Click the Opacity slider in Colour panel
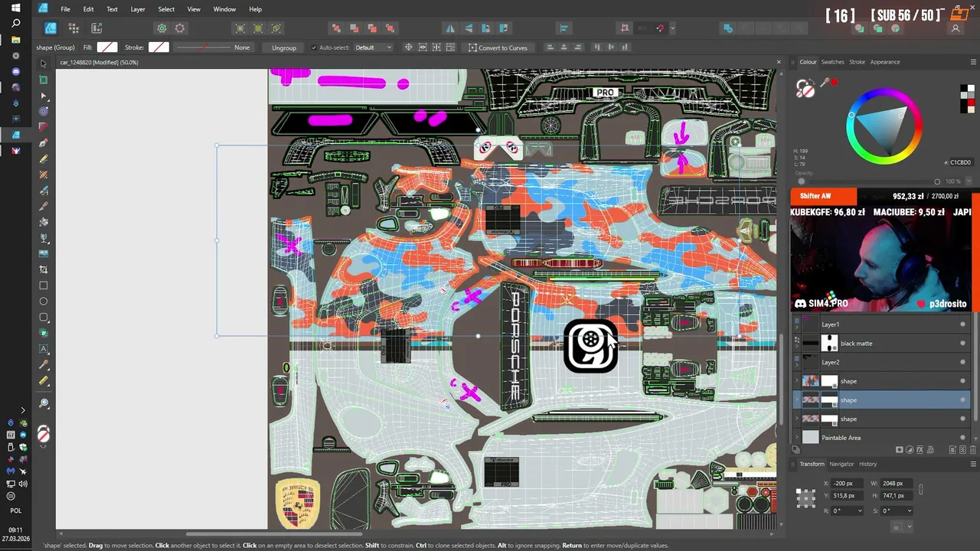The image size is (980, 551). 869,181
